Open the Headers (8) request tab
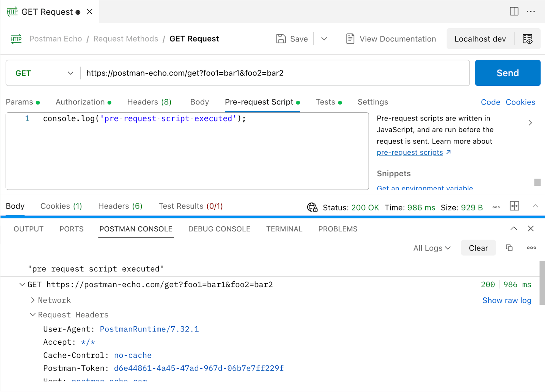This screenshot has width=545, height=392. click(149, 102)
